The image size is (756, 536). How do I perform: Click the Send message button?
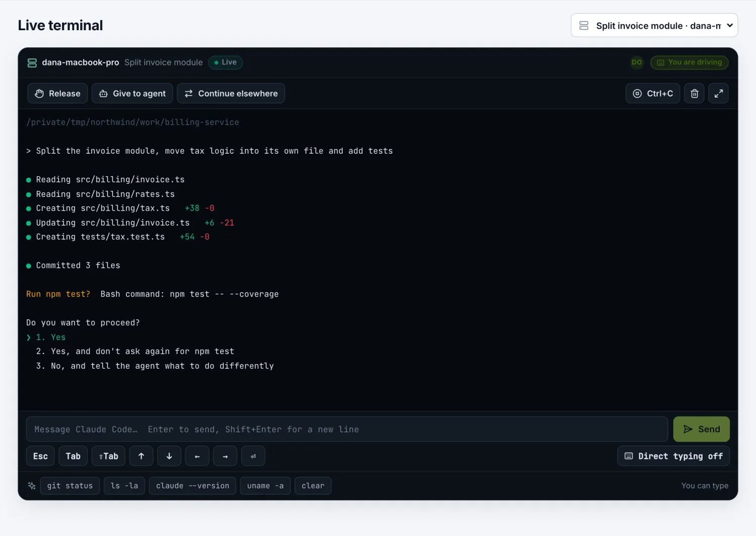click(701, 429)
